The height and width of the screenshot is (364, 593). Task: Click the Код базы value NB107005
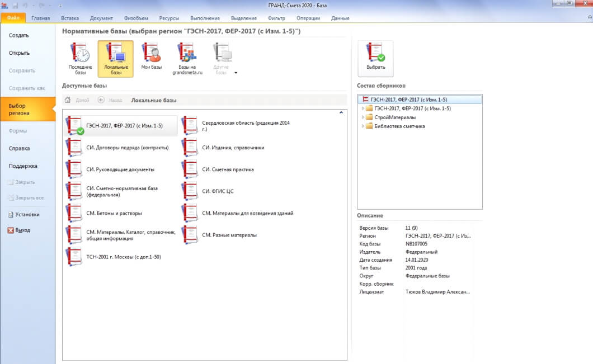click(x=416, y=244)
